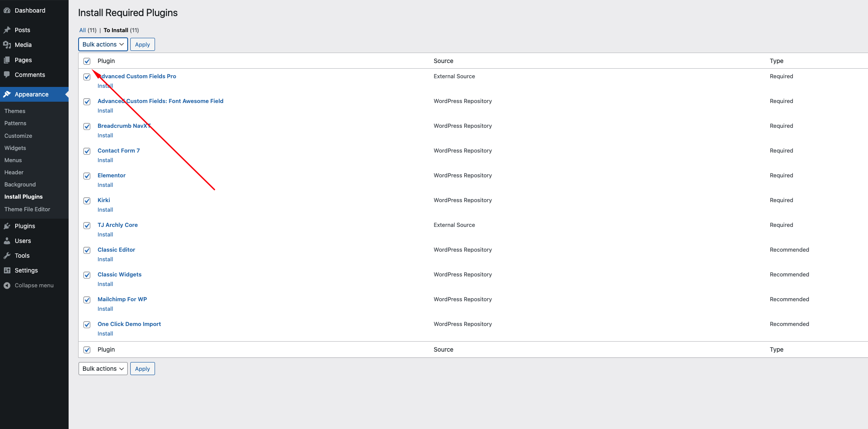Viewport: 868px width, 429px height.
Task: Open the bottom Bulk actions dropdown
Action: pos(103,369)
